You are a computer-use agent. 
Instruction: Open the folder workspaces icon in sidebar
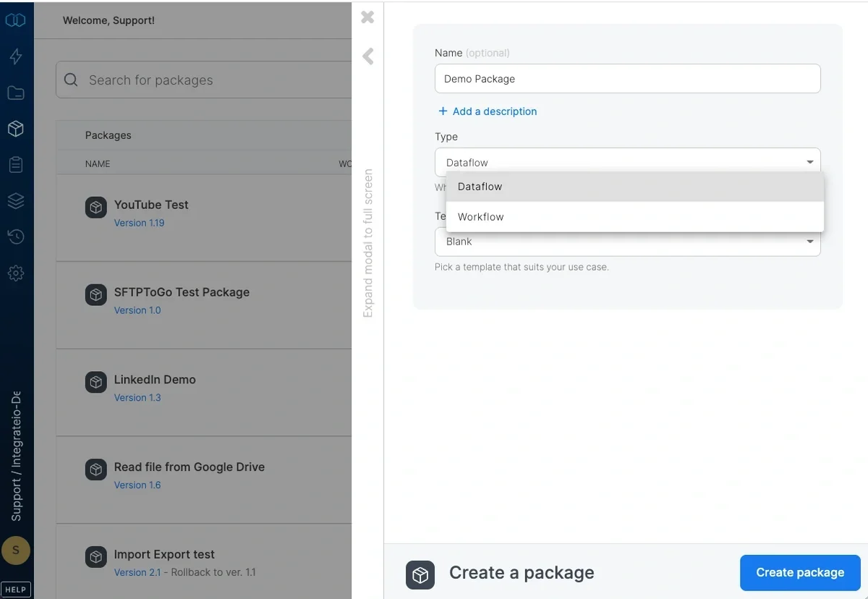click(16, 93)
